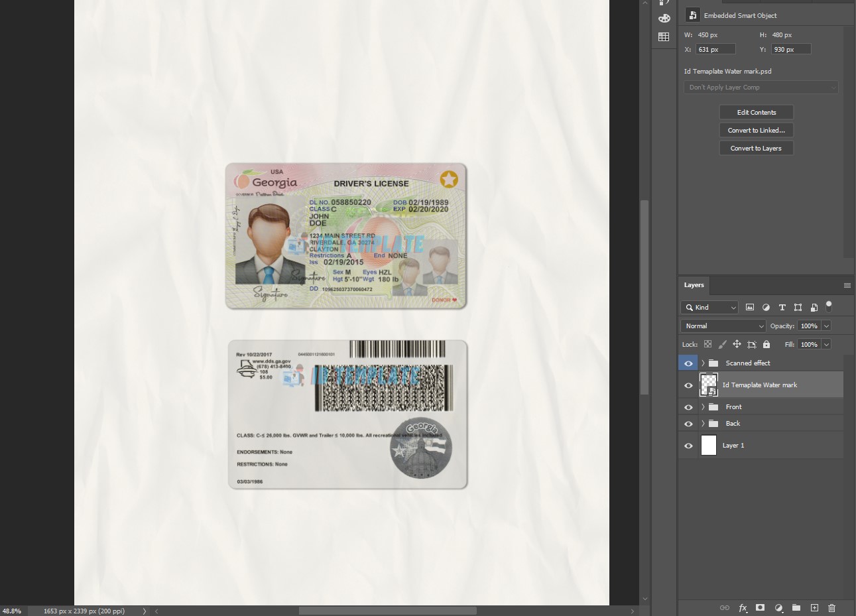
Task: Hide the Front layer group
Action: [688, 407]
